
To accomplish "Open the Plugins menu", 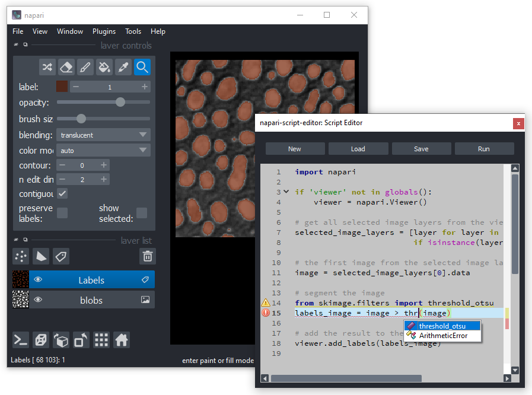I will click(x=104, y=31).
